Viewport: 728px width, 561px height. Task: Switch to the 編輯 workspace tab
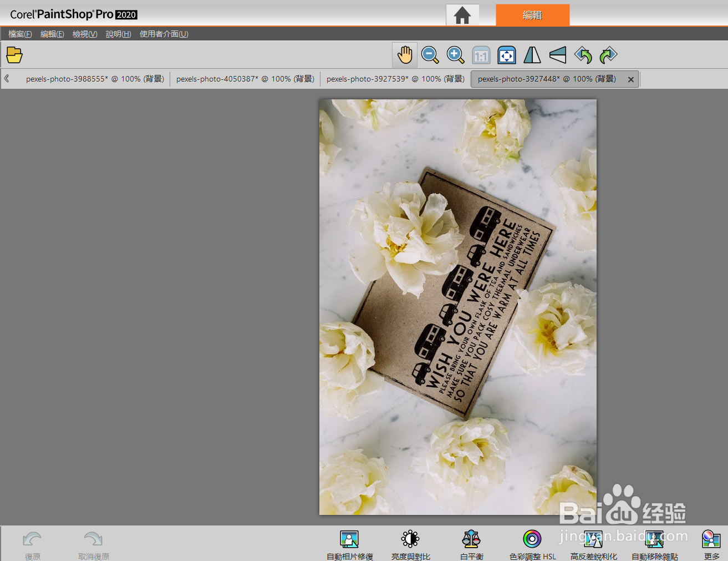pyautogui.click(x=532, y=15)
